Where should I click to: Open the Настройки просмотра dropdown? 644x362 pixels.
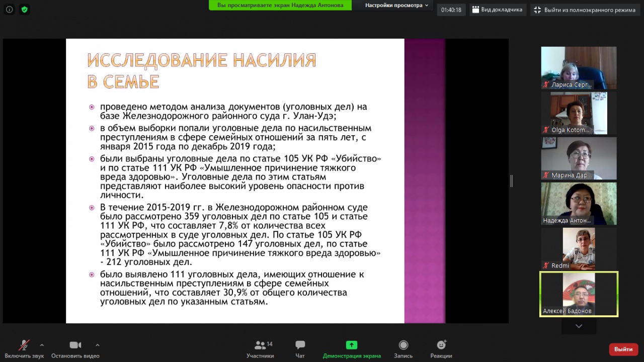[396, 5]
